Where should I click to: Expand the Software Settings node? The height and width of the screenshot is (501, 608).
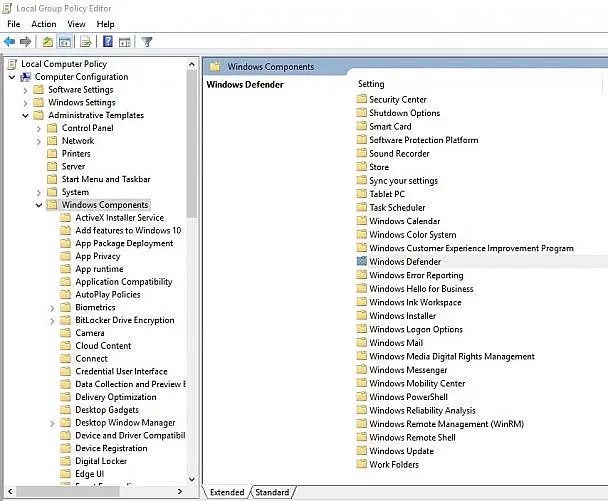(x=25, y=90)
